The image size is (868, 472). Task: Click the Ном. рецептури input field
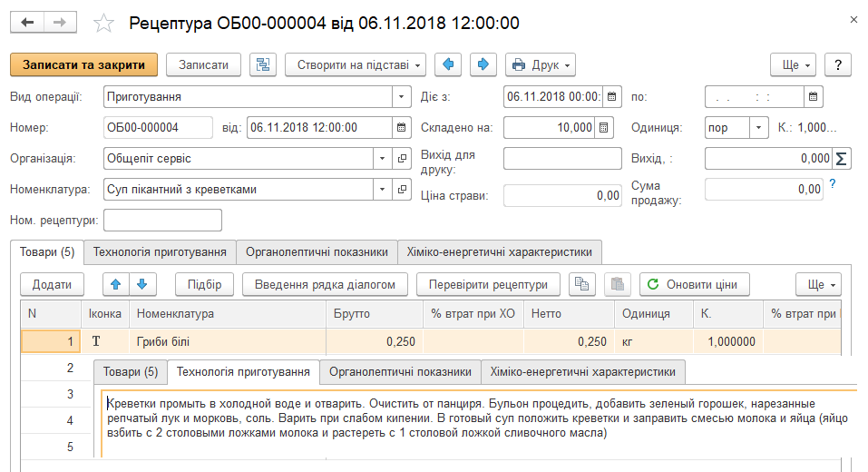(163, 221)
